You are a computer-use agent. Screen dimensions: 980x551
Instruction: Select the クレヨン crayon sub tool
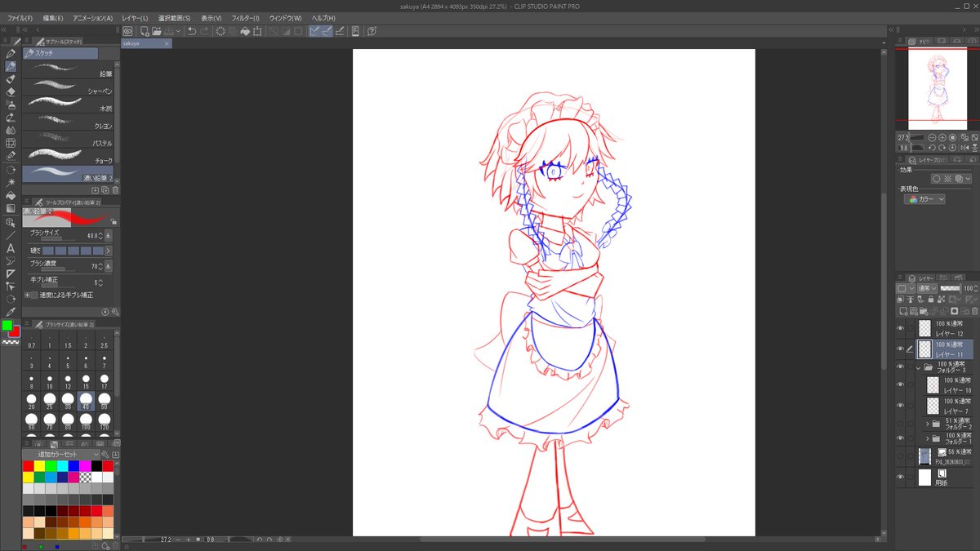click(69, 122)
